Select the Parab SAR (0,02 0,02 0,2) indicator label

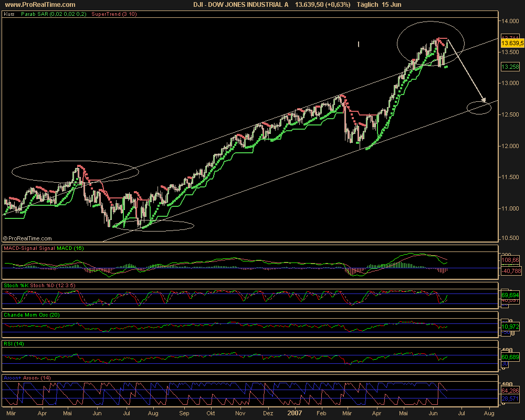point(54,14)
